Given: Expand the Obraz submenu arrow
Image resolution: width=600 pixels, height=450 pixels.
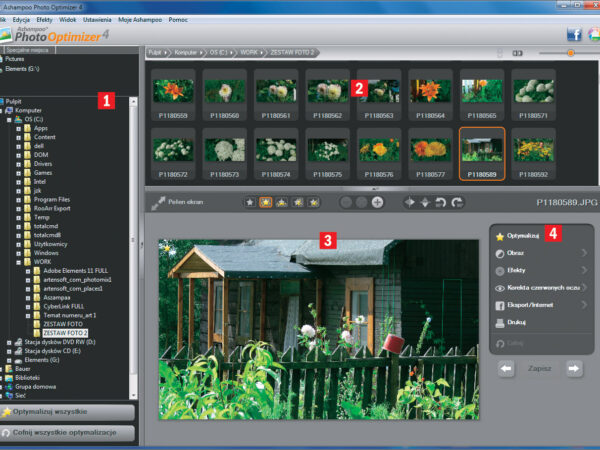Looking at the screenshot, I should click(x=585, y=253).
